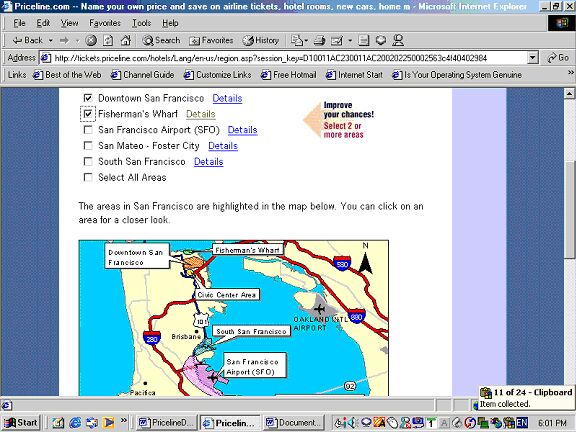576x432 pixels.
Task: Open Is Your Operating System Genuine link
Action: [x=457, y=75]
